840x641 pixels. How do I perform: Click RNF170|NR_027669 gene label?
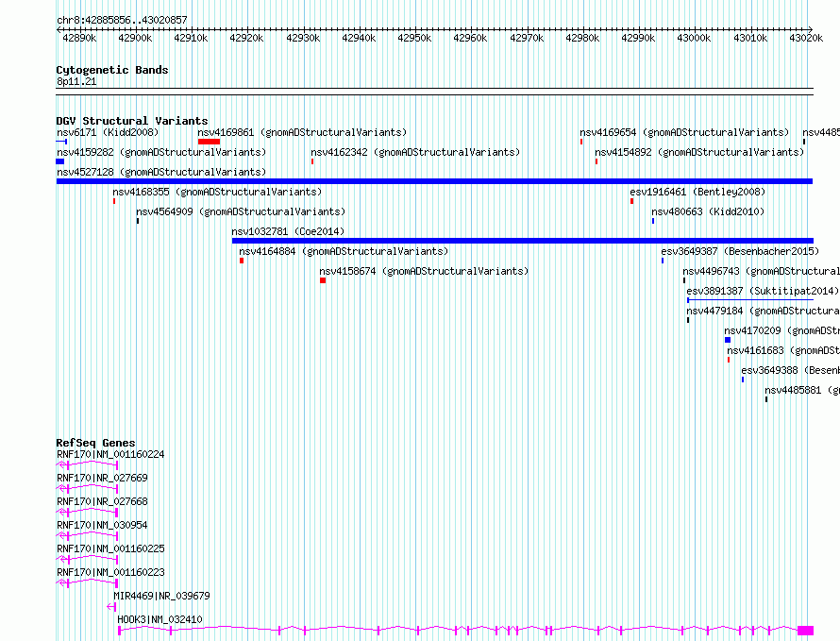102,478
